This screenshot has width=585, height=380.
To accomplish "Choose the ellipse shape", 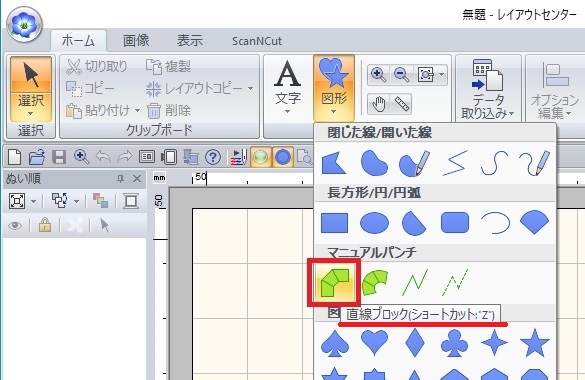I will pyautogui.click(x=374, y=223).
